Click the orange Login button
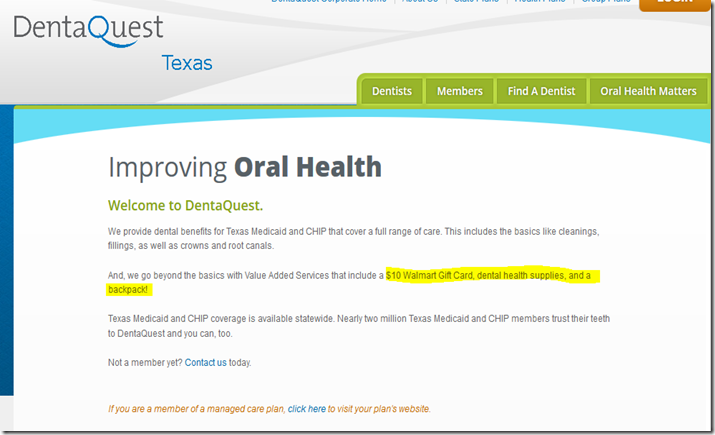The width and height of the screenshot is (715, 435). (675, 4)
